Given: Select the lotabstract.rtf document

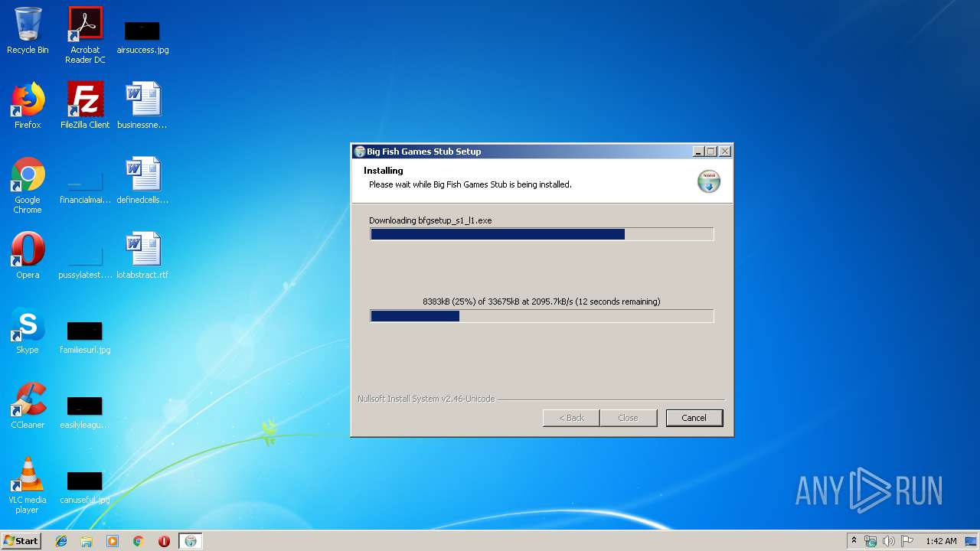Looking at the screenshot, I should click(142, 256).
